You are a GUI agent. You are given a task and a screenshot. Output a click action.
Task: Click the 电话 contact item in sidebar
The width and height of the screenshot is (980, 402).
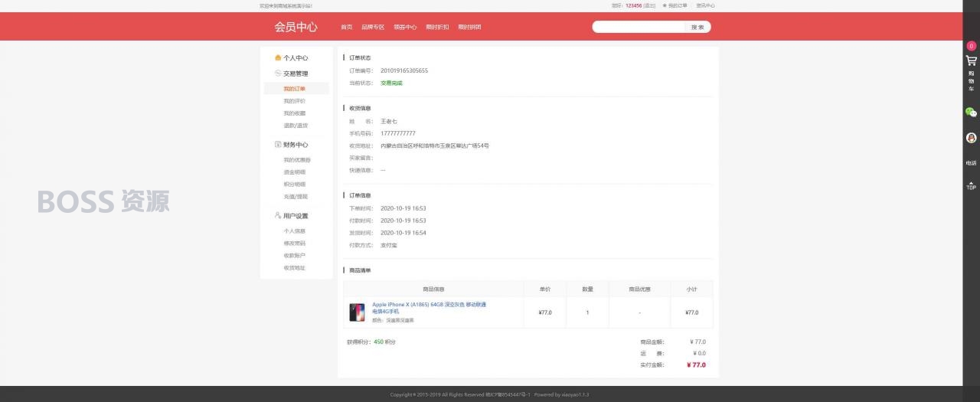[971, 163]
